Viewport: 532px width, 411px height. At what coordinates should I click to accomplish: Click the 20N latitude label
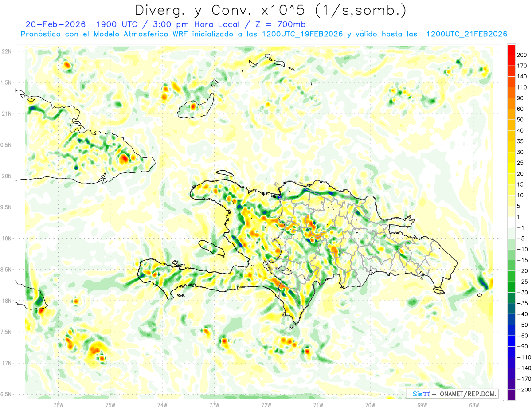8,176
